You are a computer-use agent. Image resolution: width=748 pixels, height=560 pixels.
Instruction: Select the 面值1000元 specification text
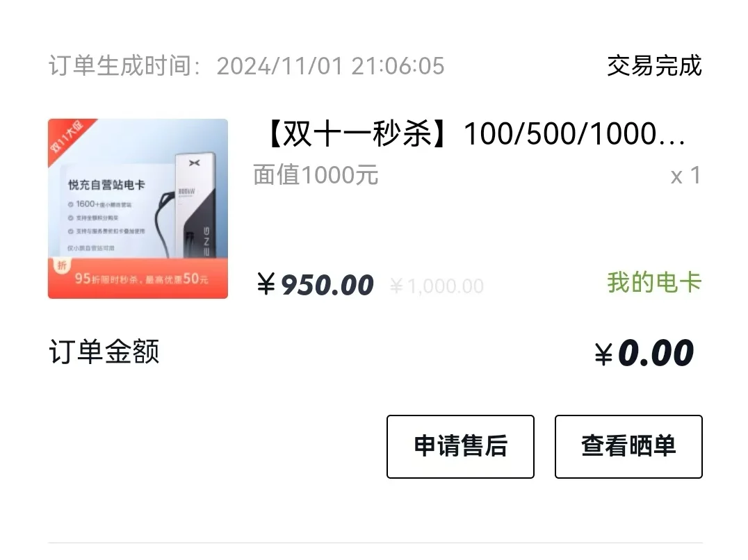(x=316, y=175)
